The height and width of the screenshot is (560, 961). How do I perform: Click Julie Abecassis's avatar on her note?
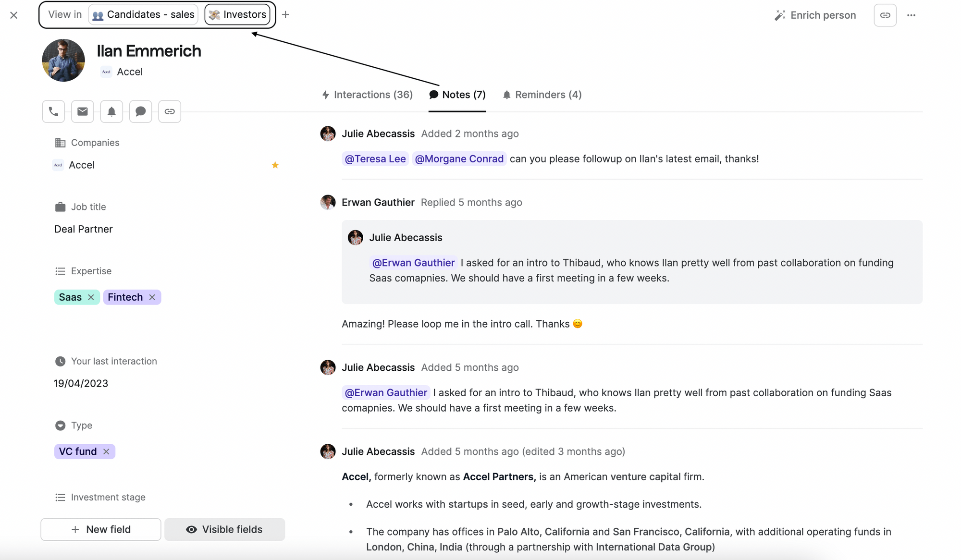click(x=328, y=134)
